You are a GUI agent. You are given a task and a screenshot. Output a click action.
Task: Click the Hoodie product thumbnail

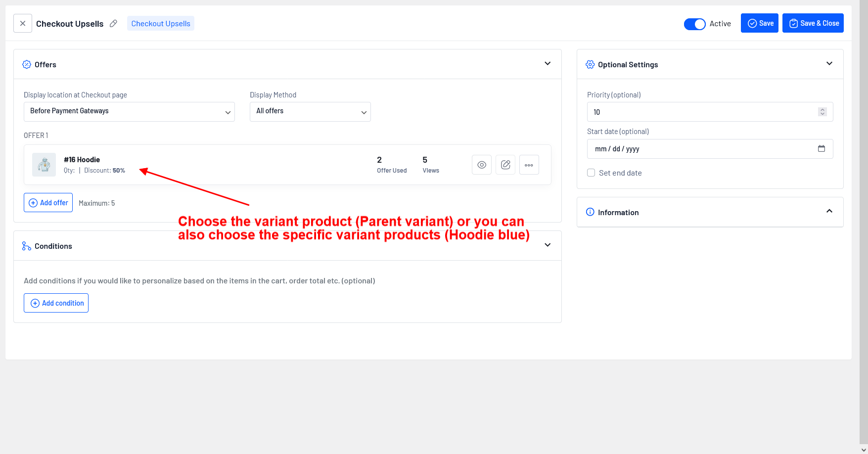(x=44, y=165)
